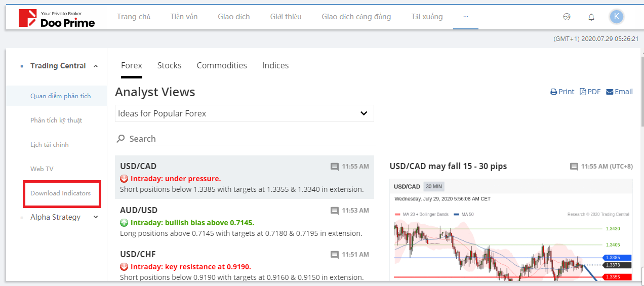Email the analyst view
This screenshot has height=286, width=644.
click(x=619, y=92)
